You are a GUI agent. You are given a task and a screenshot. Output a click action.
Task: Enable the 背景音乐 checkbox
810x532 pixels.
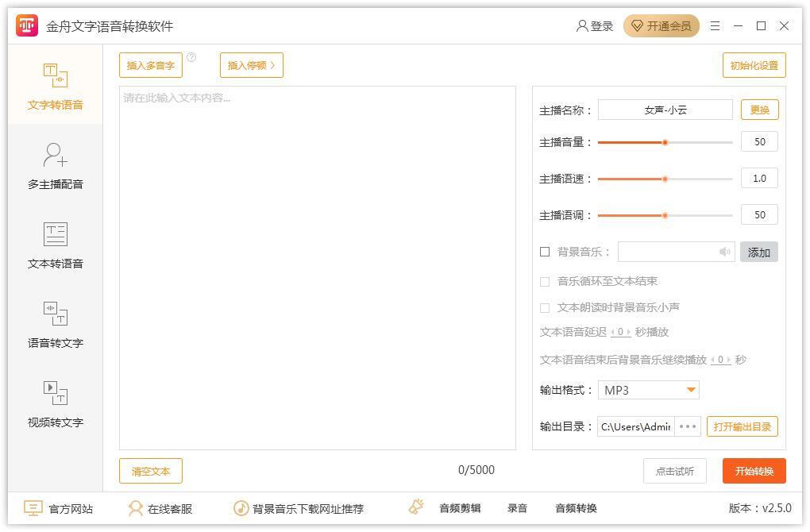tap(545, 252)
